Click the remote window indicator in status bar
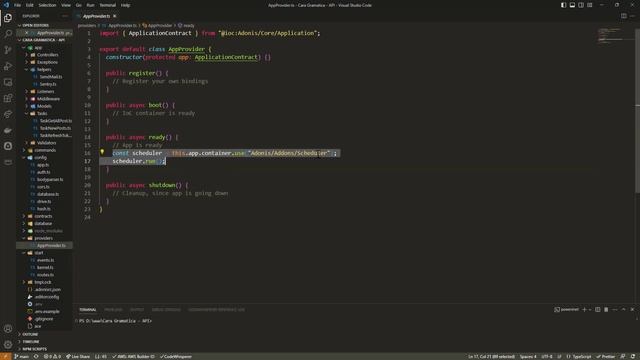640x360 pixels. pyautogui.click(x=6, y=356)
